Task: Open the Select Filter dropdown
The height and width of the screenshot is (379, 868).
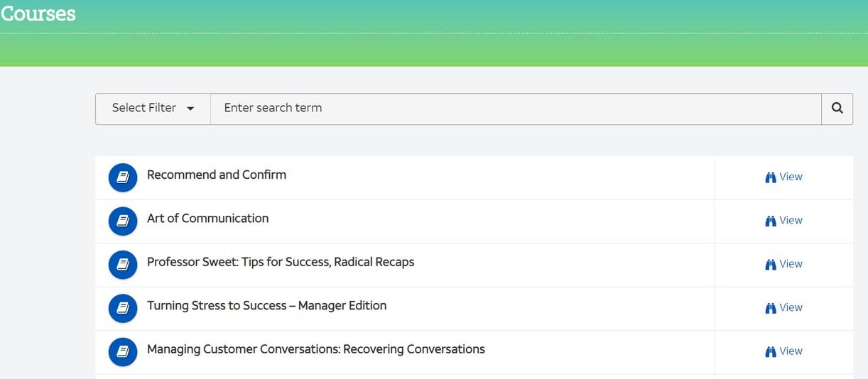Action: pos(152,109)
